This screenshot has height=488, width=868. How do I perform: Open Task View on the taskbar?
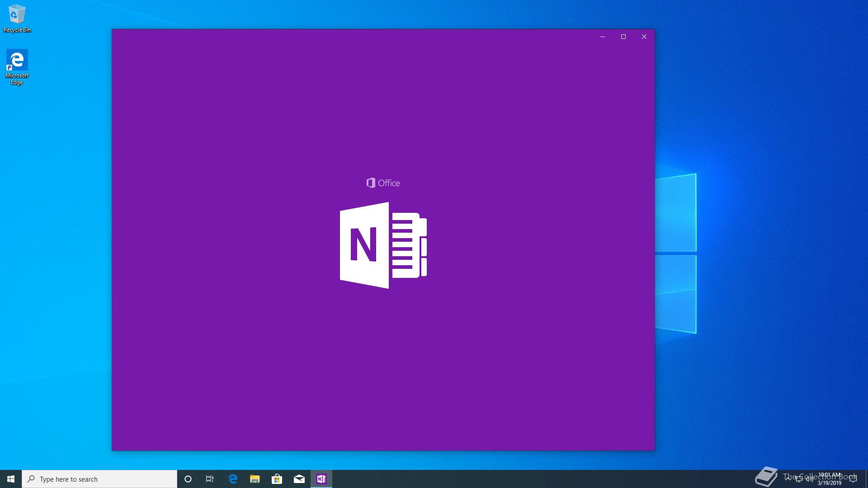point(210,479)
